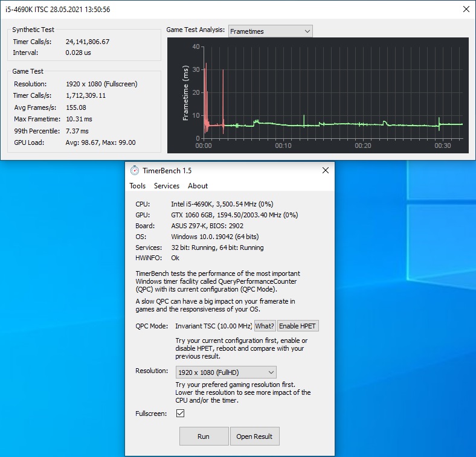This screenshot has width=476, height=457.
Task: Uncheck the Fullscreen checkbox
Action: click(x=180, y=414)
